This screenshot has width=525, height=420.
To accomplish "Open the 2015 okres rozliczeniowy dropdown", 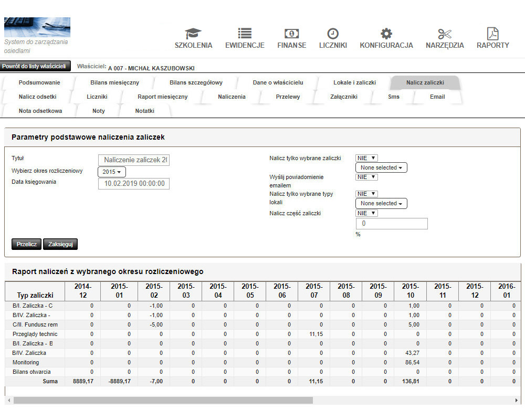I will tap(112, 172).
